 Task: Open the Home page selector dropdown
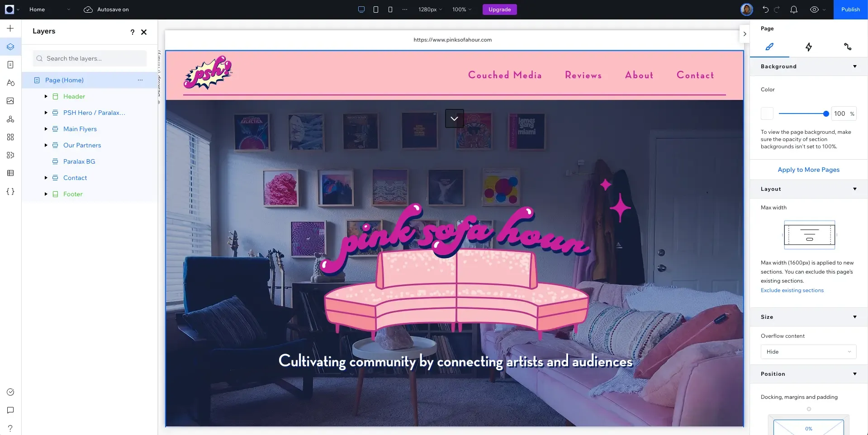tap(50, 9)
